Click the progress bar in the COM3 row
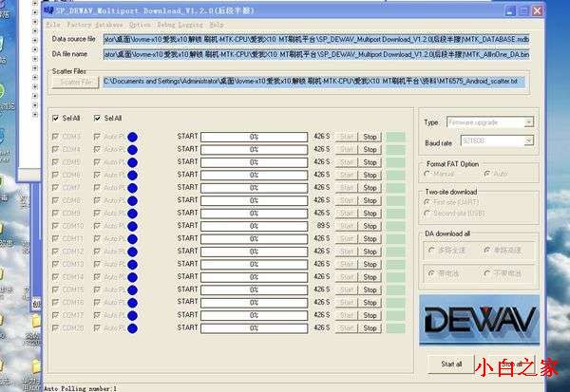 tap(254, 137)
